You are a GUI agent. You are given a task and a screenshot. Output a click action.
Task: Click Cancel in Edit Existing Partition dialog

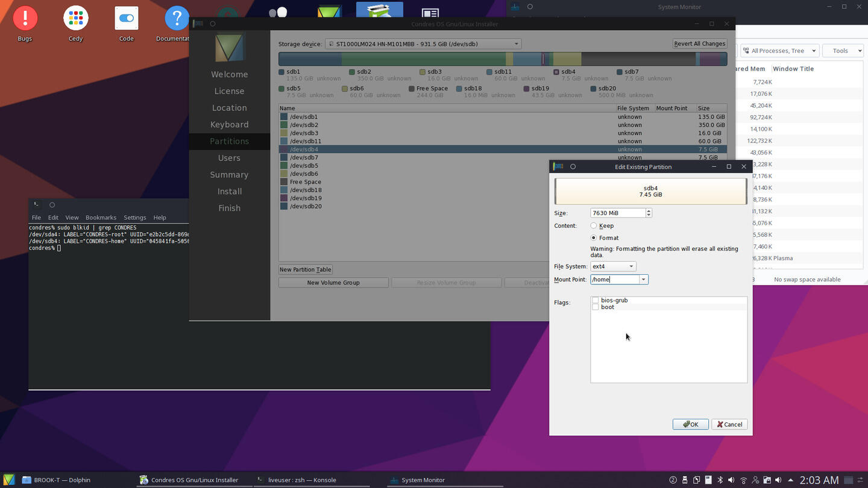[729, 425]
